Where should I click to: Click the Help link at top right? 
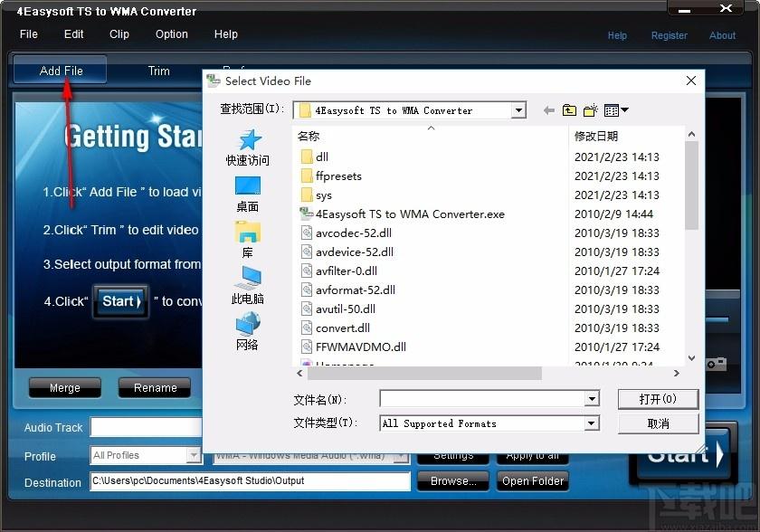(617, 35)
